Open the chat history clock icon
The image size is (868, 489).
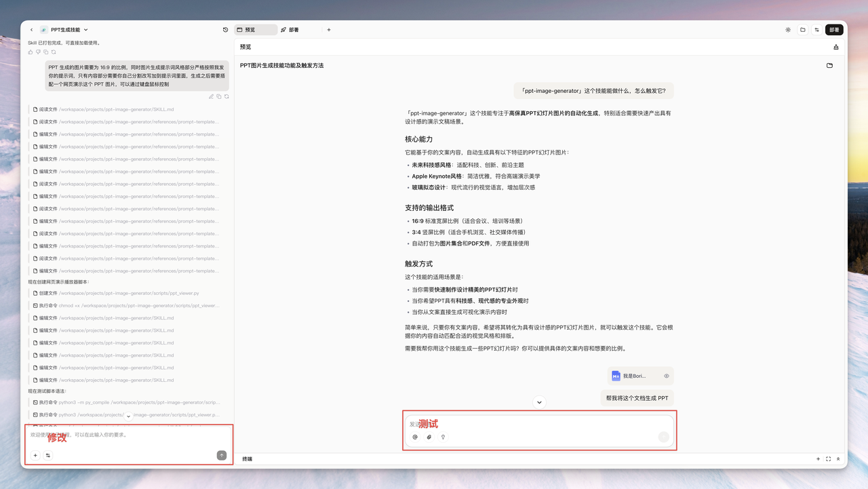click(x=226, y=30)
